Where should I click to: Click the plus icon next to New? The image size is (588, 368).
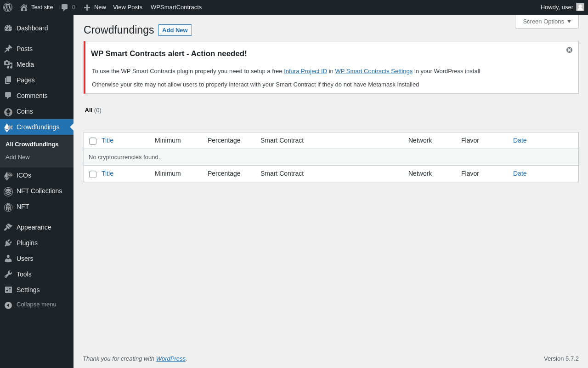point(87,7)
